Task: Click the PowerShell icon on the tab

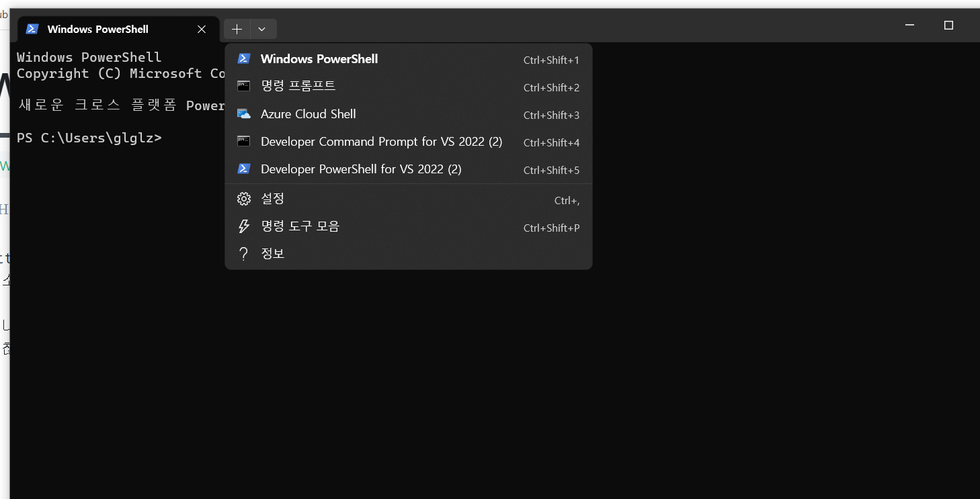Action: coord(32,29)
